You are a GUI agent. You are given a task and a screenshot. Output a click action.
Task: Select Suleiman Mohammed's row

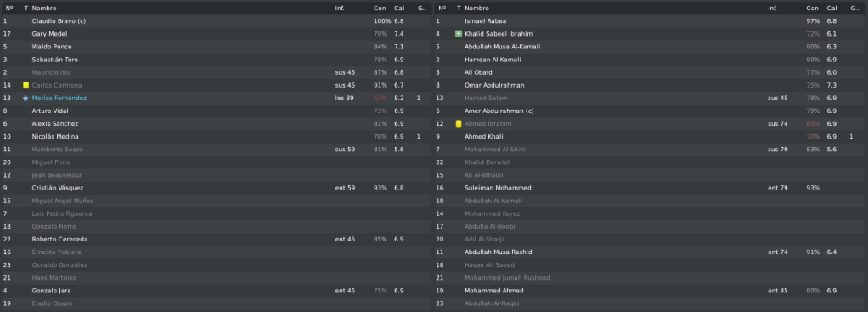tap(650, 188)
